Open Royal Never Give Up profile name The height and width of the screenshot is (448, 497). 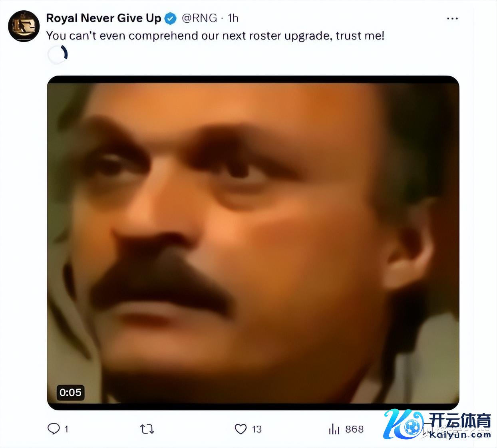(x=103, y=18)
